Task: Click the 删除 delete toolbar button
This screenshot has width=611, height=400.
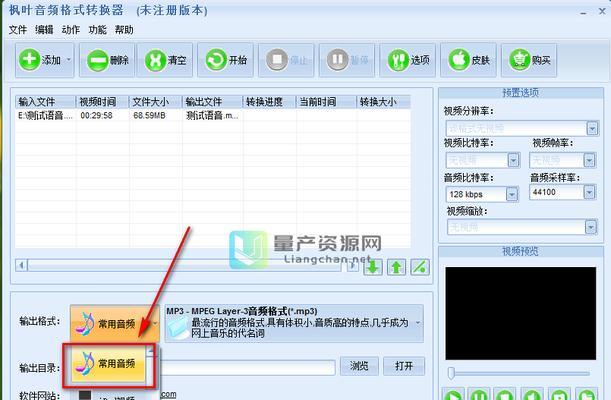Action: 107,60
